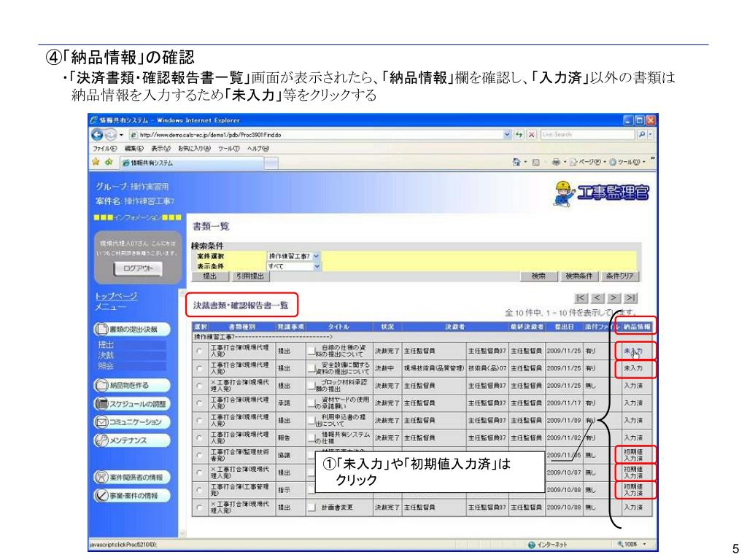The image size is (747, 560).
Task: Open 案件関係者の情報 sidebar item
Action: [132, 477]
